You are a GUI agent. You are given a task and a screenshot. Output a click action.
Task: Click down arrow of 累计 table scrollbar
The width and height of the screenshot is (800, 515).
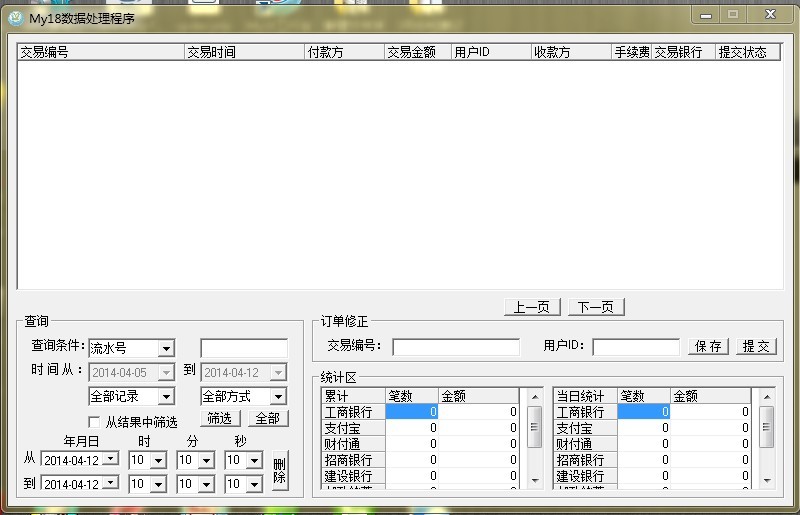click(535, 480)
